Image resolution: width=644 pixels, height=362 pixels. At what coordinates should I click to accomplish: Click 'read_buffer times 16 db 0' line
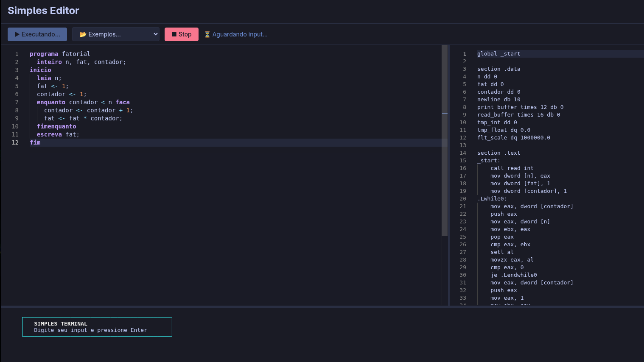point(518,115)
